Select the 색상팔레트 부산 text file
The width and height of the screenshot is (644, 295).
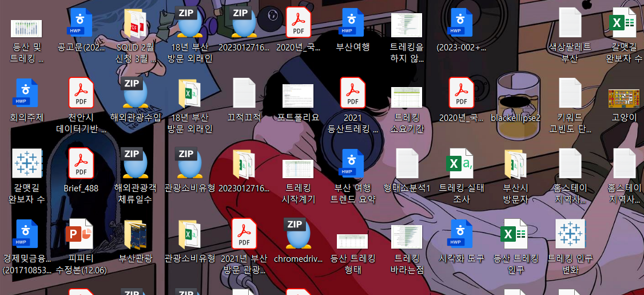(570, 23)
